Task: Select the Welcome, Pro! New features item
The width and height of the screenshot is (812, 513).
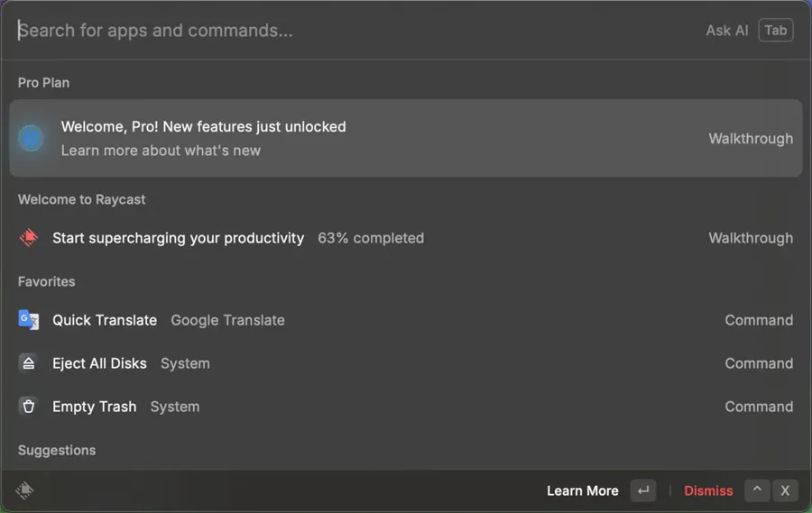Action: click(203, 127)
